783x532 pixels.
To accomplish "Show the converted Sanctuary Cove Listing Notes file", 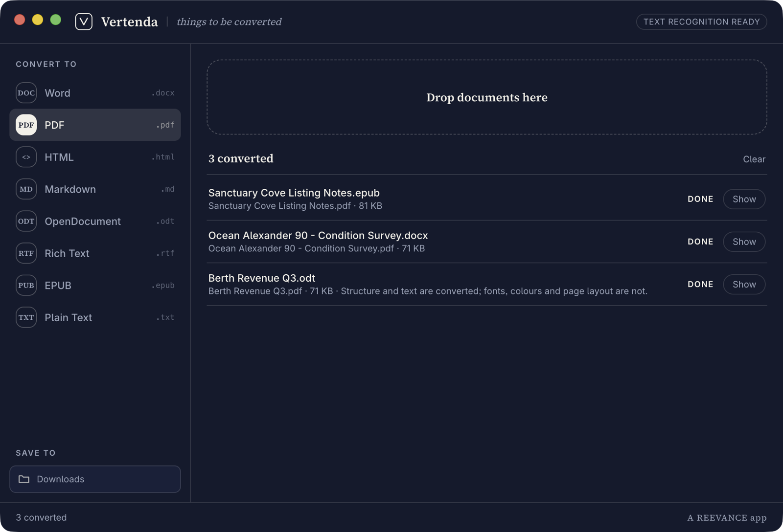I will pyautogui.click(x=744, y=199).
